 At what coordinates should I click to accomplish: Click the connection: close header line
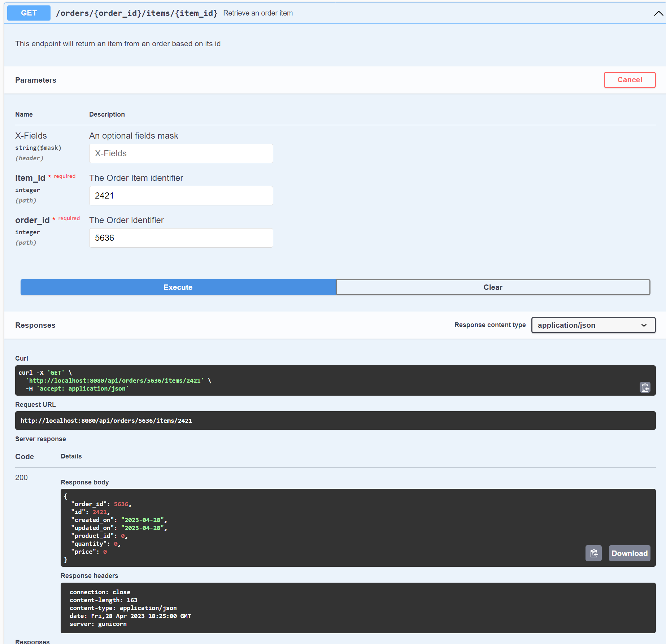100,592
